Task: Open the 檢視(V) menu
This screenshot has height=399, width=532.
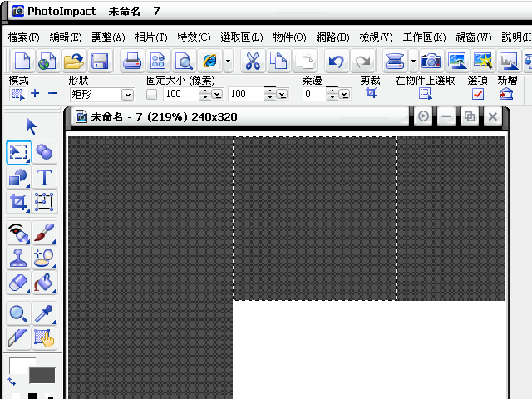Action: (x=376, y=37)
